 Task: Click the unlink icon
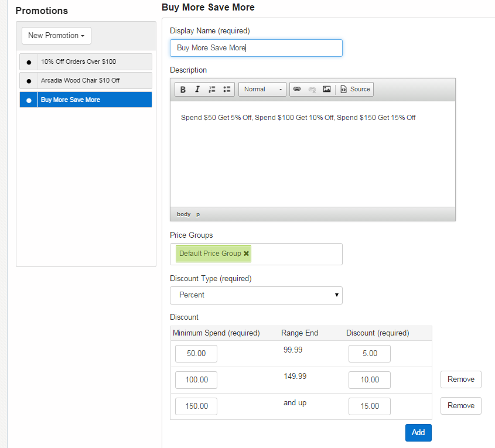312,90
